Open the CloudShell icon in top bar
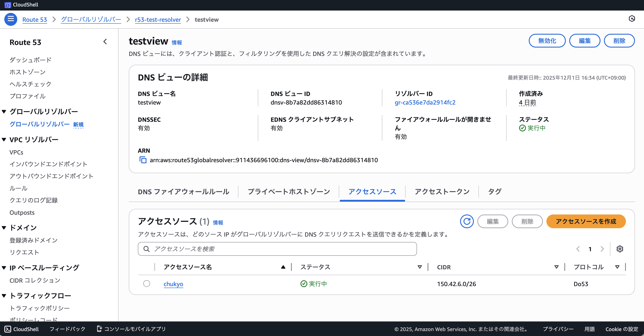Viewport: 644px width, 336px height. coord(8,5)
